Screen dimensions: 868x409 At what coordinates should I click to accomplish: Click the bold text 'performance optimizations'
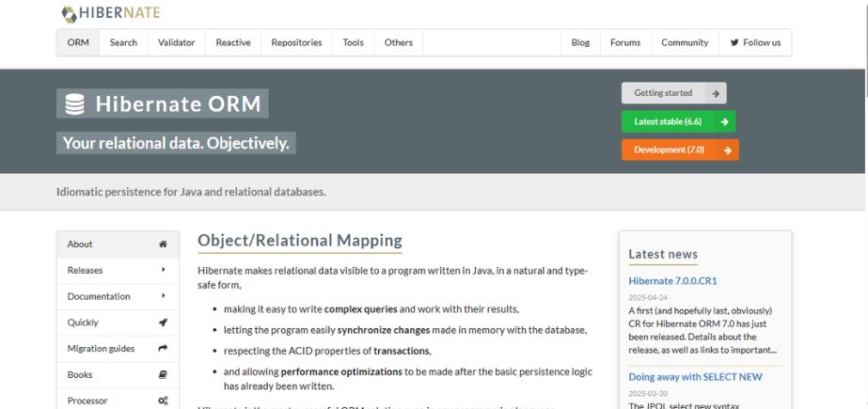tap(341, 372)
